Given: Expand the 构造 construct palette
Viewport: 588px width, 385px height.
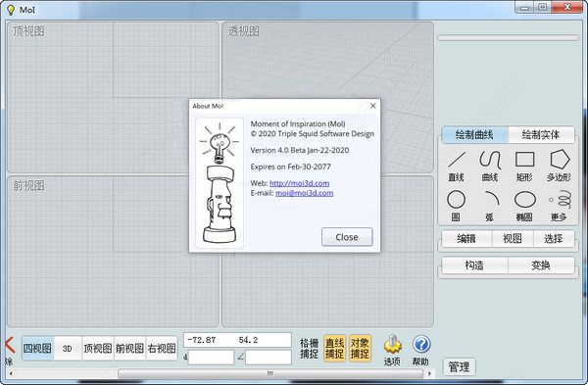Looking at the screenshot, I should click(x=474, y=265).
